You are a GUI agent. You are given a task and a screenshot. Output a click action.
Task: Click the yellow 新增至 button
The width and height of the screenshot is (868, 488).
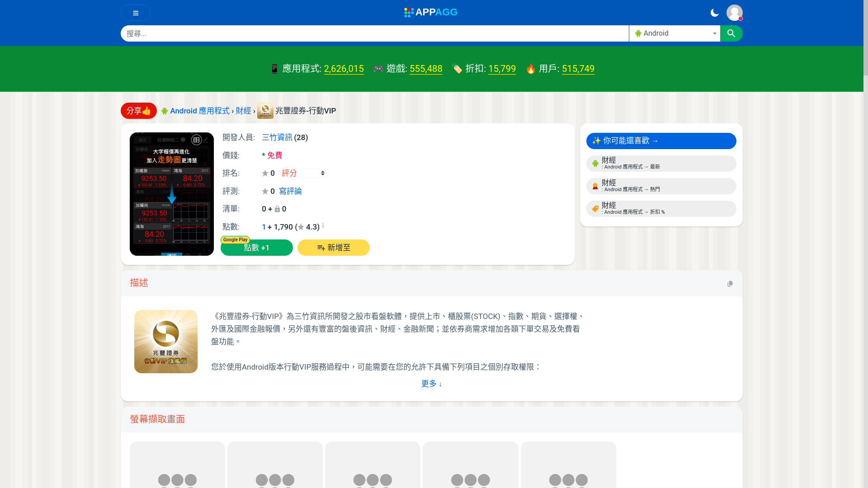[334, 248]
